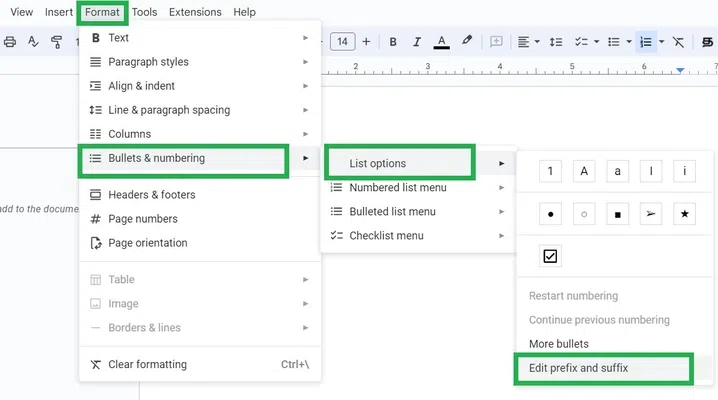Image resolution: width=718 pixels, height=400 pixels.
Task: Click More bullets option
Action: tap(558, 344)
